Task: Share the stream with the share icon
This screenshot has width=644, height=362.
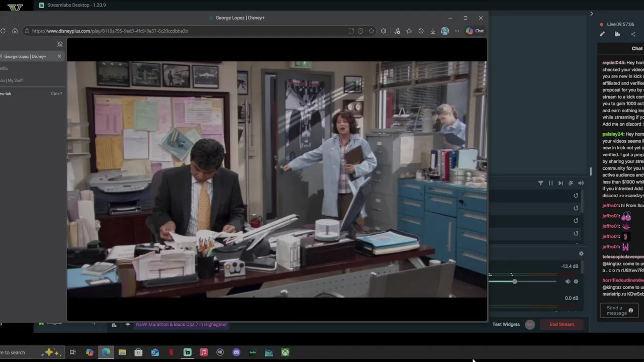Action: pos(633,34)
